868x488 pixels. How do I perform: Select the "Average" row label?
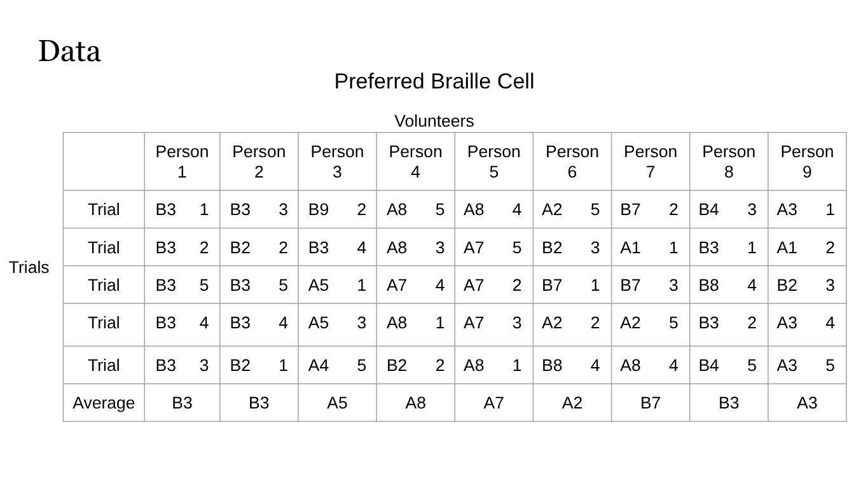(x=104, y=403)
